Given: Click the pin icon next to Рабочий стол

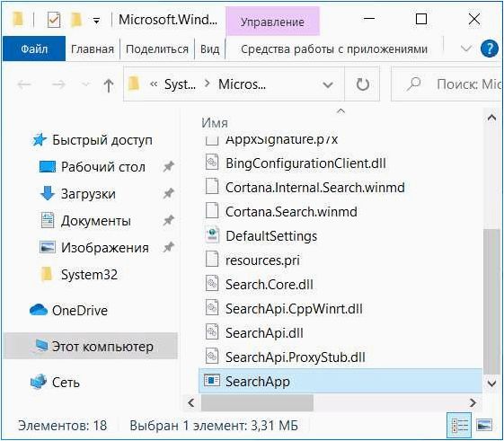Looking at the screenshot, I should tap(168, 167).
